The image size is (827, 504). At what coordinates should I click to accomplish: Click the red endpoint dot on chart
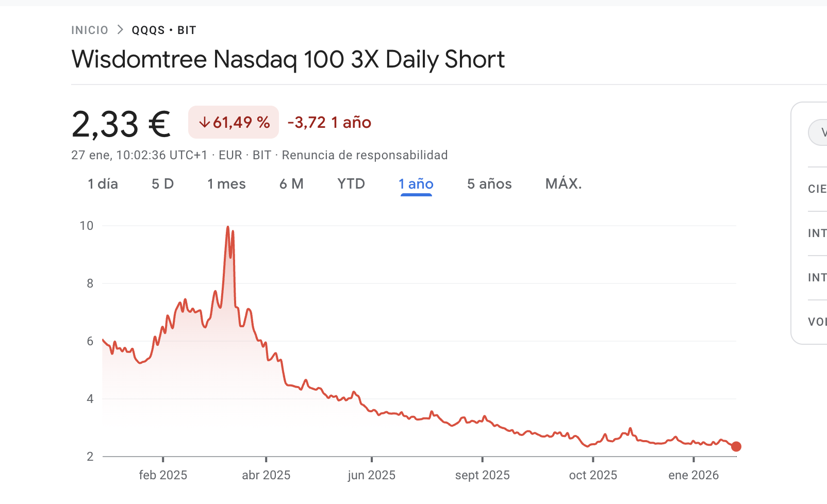coord(736,447)
